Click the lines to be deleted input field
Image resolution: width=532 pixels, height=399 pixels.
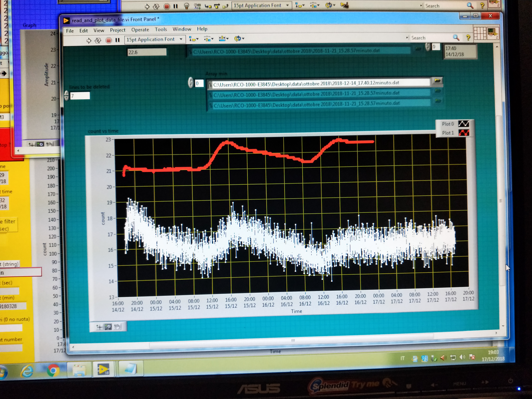point(80,96)
